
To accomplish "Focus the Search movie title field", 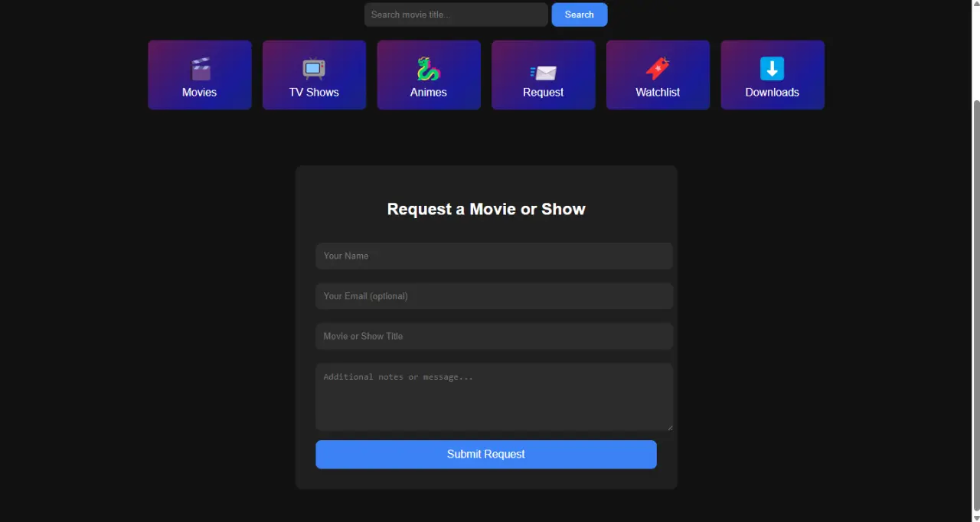I will [x=456, y=15].
